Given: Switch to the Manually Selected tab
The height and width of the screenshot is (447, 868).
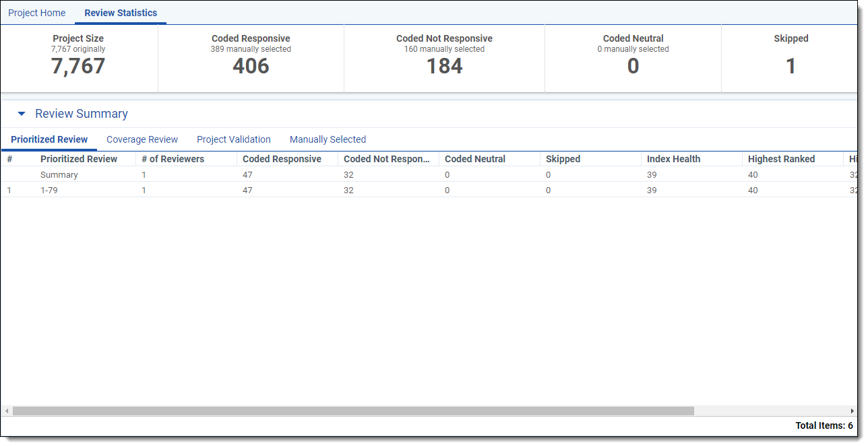Looking at the screenshot, I should [328, 139].
